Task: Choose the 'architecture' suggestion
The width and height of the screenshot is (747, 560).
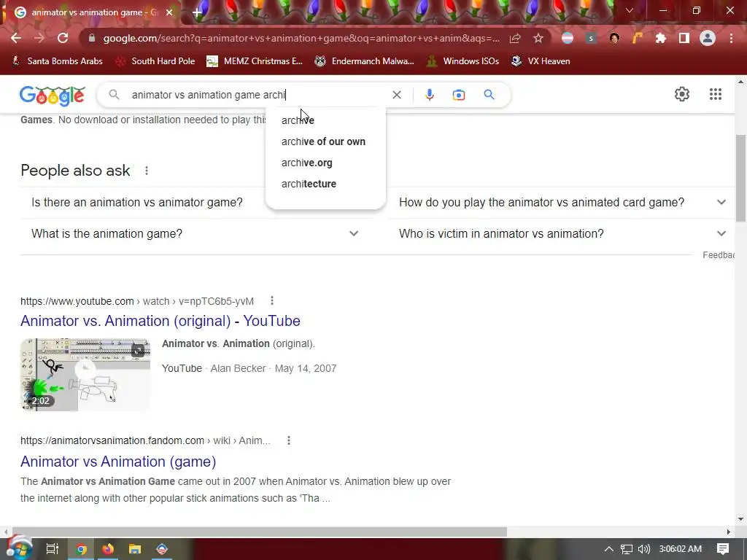Action: pos(325,184)
